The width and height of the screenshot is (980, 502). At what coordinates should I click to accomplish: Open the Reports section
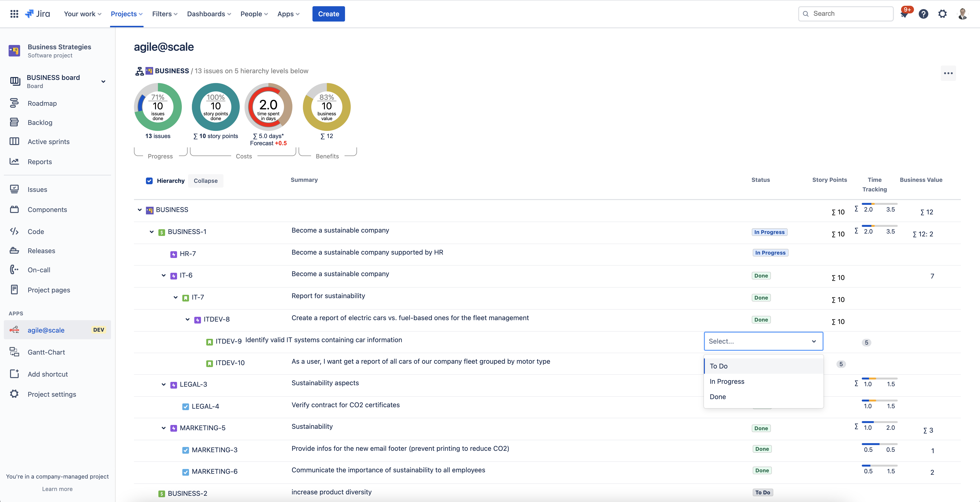39,161
